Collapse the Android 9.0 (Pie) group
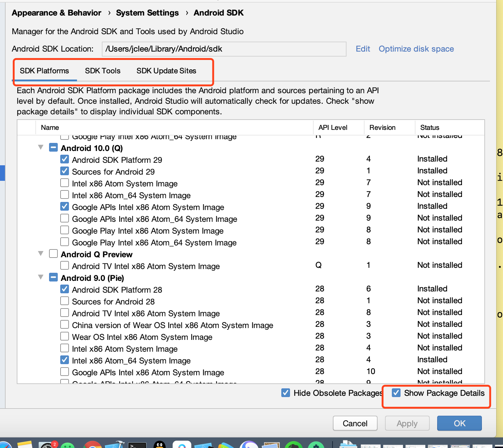The height and width of the screenshot is (448, 503). point(41,277)
